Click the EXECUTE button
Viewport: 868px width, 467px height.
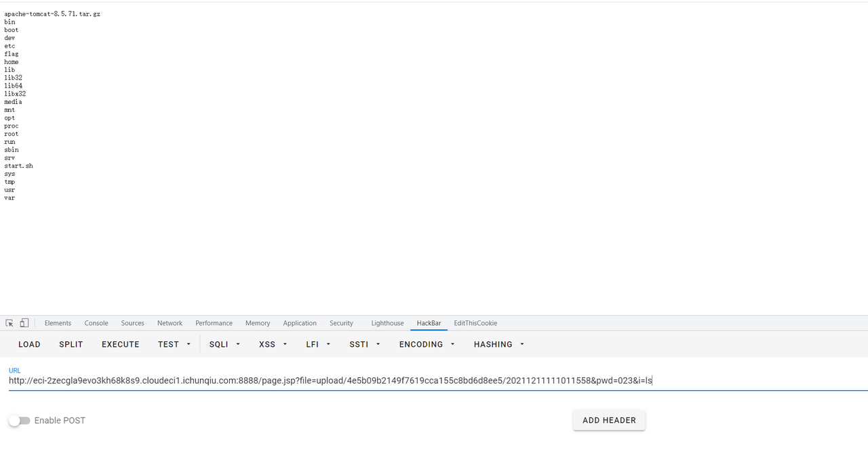[x=121, y=344]
